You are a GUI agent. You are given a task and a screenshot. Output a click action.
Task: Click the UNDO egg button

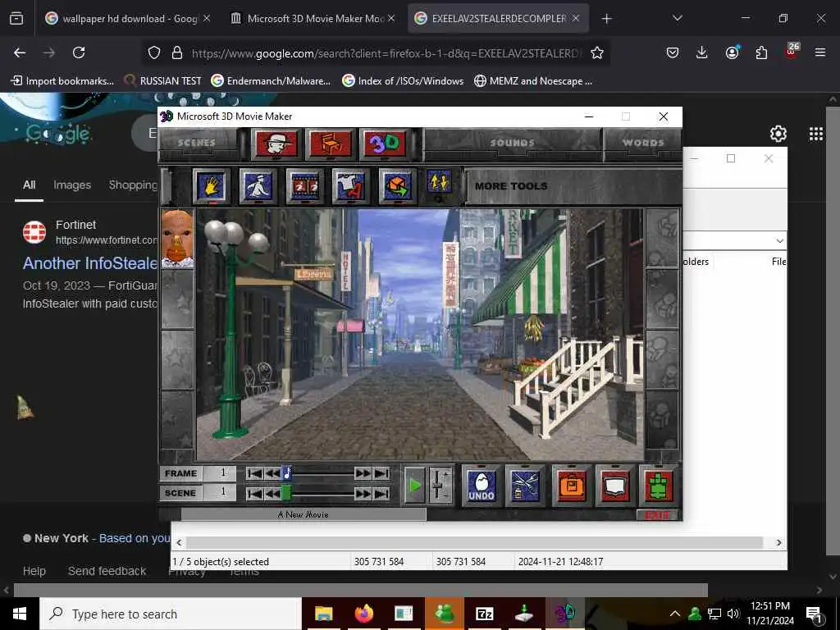point(481,486)
